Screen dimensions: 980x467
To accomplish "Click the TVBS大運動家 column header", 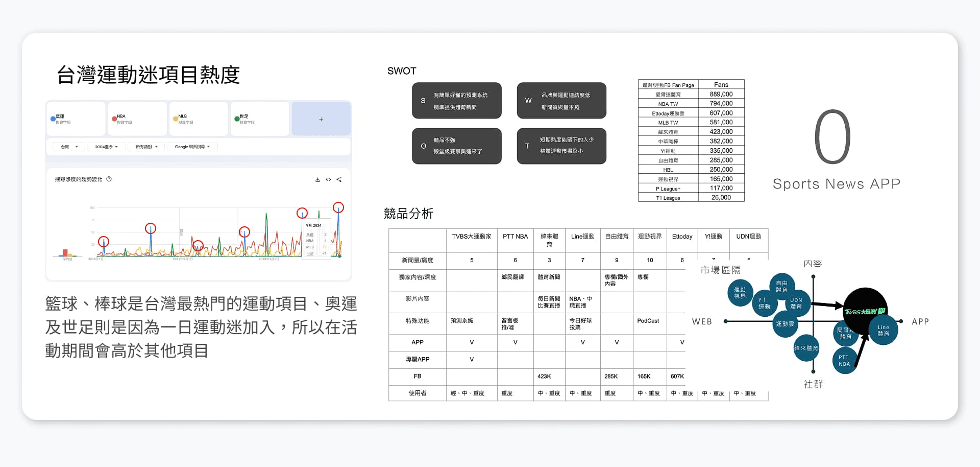I will [472, 237].
